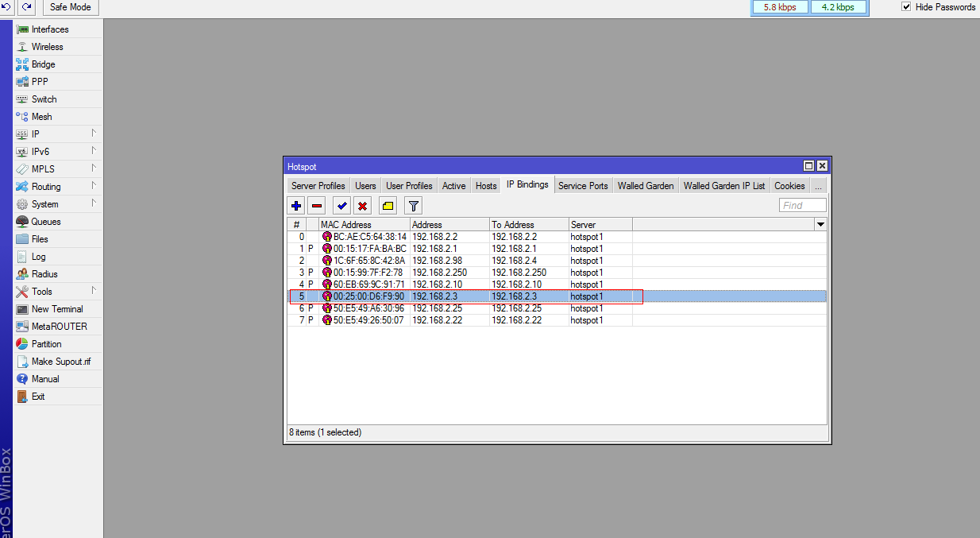
Task: Click the 4.2 kbps traffic indicator
Action: point(838,7)
